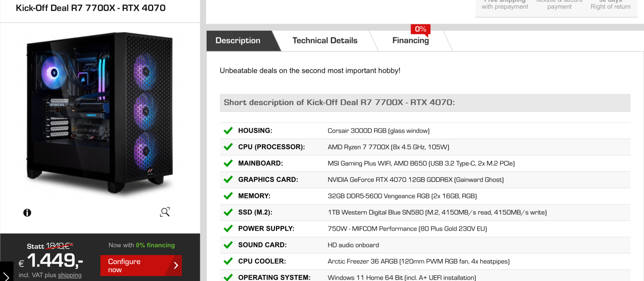The image size is (644, 281).
Task: Click the 1TB Western Digital Blue SN580 value
Action: point(437,212)
